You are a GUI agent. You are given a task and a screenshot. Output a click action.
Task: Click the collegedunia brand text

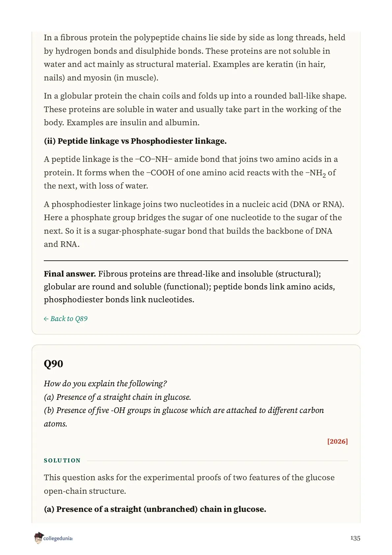point(58,539)
